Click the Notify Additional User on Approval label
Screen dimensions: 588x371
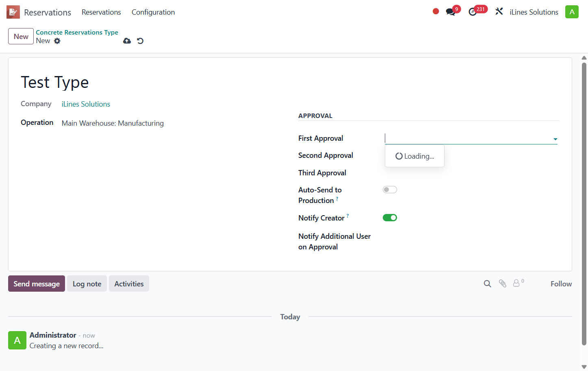coord(334,242)
